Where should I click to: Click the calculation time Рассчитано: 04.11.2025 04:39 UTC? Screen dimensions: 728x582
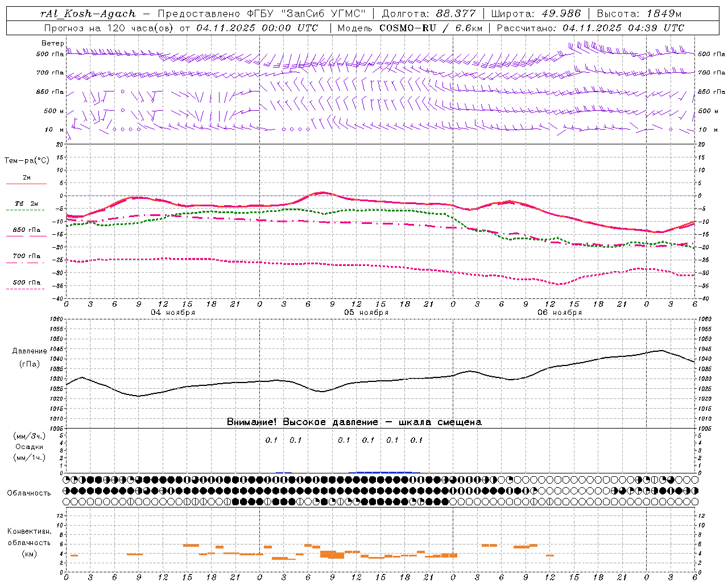tap(590, 28)
